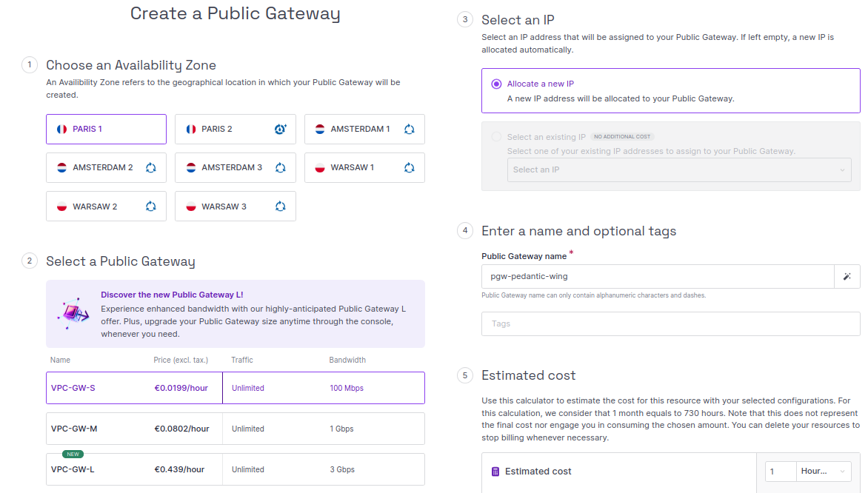The height and width of the screenshot is (493, 868).
Task: Click the recycle icon on Warsaw 1 card
Action: click(x=409, y=167)
